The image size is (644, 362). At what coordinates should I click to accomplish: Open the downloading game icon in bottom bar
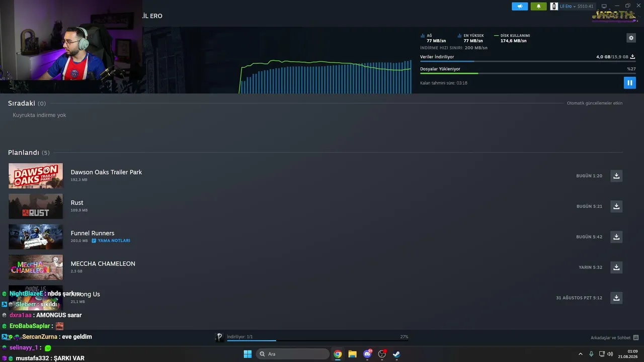click(219, 337)
